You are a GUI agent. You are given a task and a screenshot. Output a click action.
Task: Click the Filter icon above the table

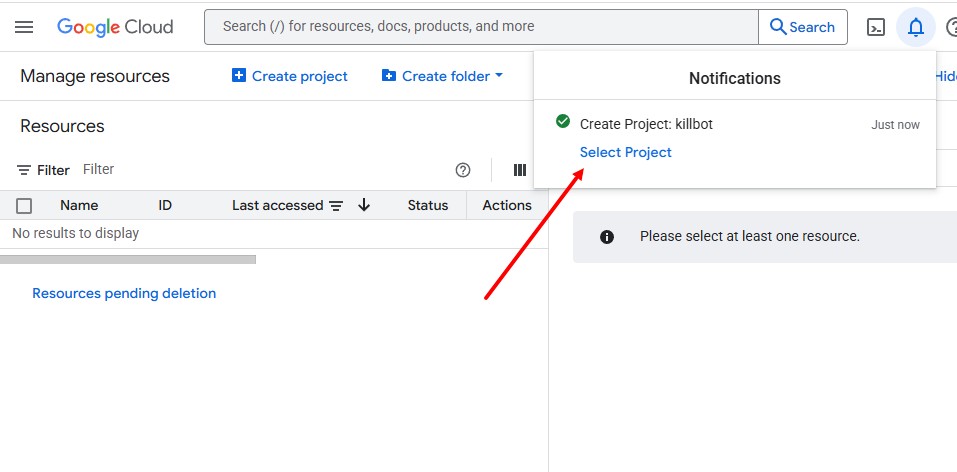coord(24,170)
